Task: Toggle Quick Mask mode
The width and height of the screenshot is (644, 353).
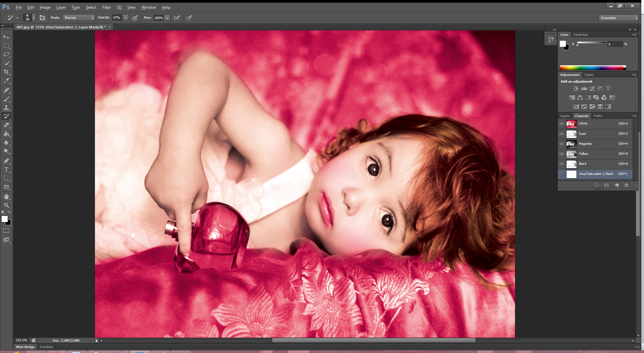Action: 6,231
